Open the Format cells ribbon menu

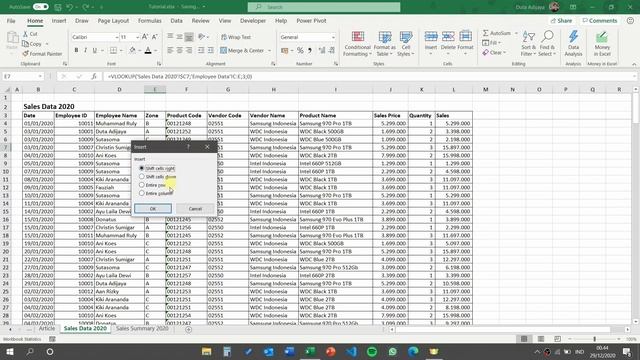(x=465, y=43)
